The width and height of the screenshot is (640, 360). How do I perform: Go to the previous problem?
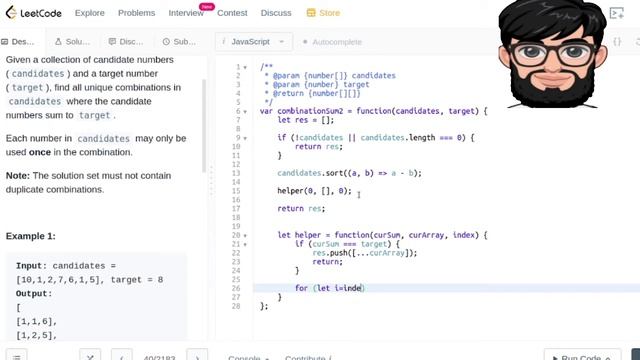[x=122, y=357]
